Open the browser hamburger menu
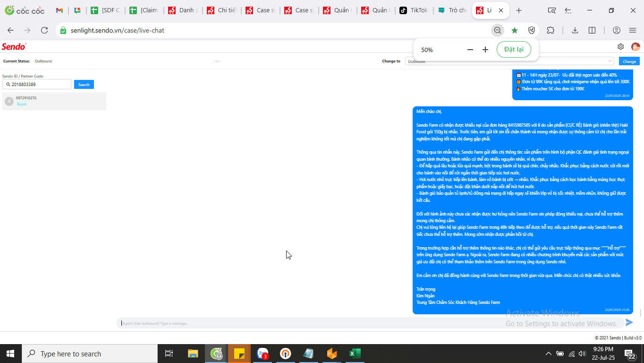This screenshot has height=363, width=644. [633, 30]
